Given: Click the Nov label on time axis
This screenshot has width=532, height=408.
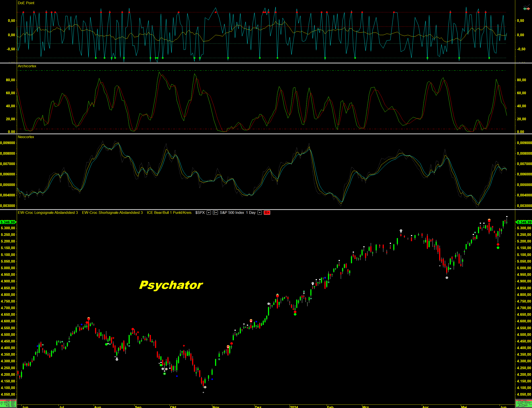Looking at the screenshot, I should pyautogui.click(x=215, y=407).
